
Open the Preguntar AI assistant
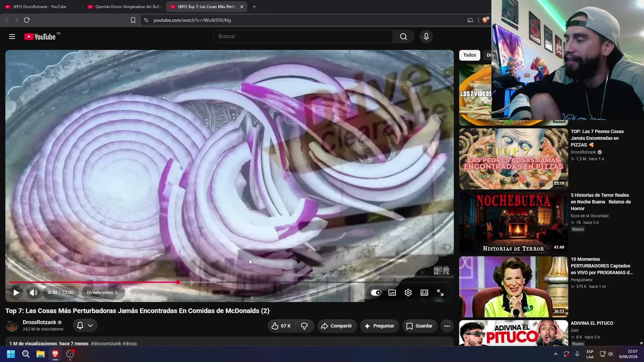click(379, 326)
